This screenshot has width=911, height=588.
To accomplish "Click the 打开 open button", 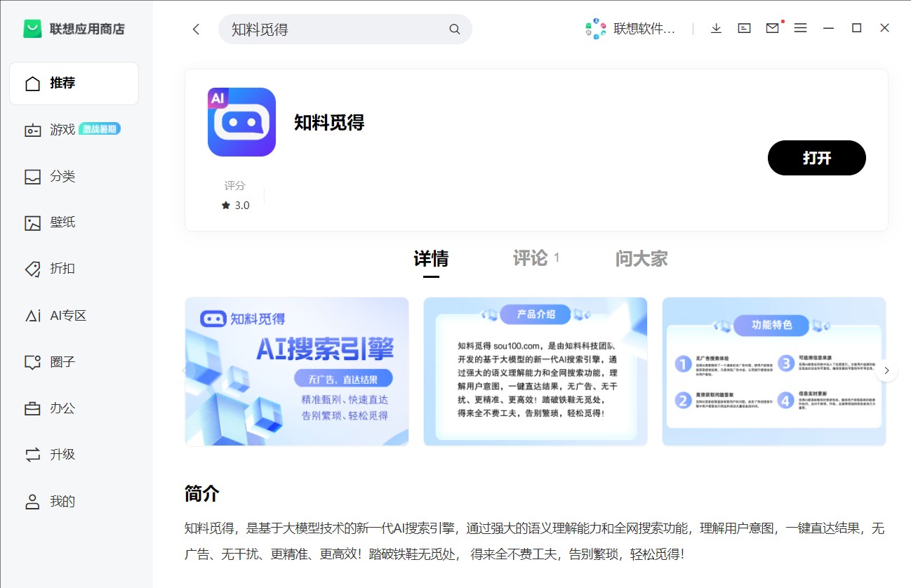I will tap(817, 158).
